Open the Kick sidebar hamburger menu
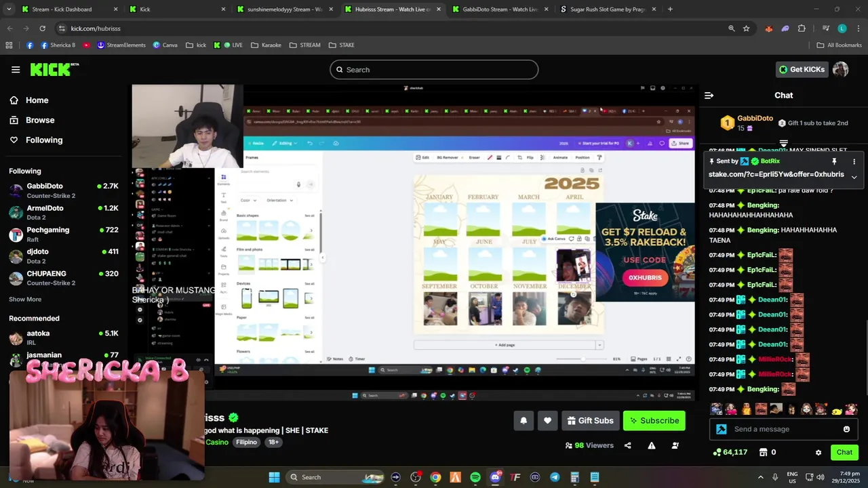This screenshot has width=868, height=488. coord(16,70)
